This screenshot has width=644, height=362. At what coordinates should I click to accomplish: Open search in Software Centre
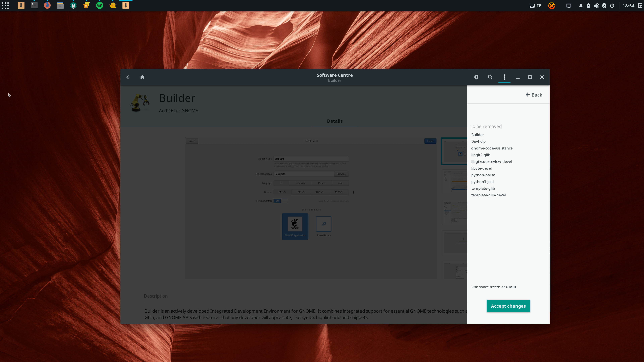(x=490, y=77)
